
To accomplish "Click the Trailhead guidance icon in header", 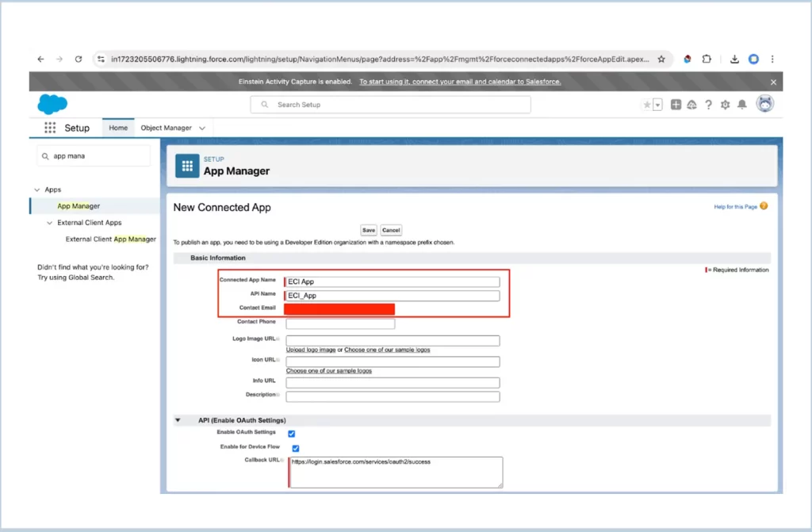I will (x=691, y=105).
